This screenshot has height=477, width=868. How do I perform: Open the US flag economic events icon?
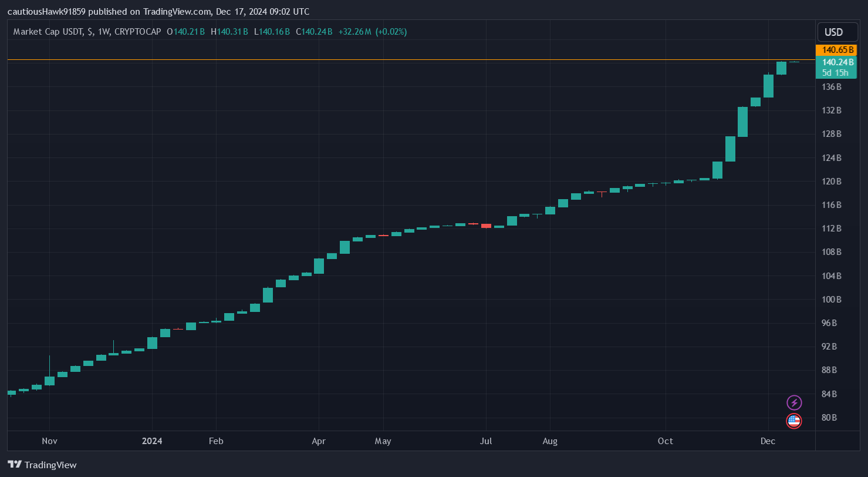[793, 421]
